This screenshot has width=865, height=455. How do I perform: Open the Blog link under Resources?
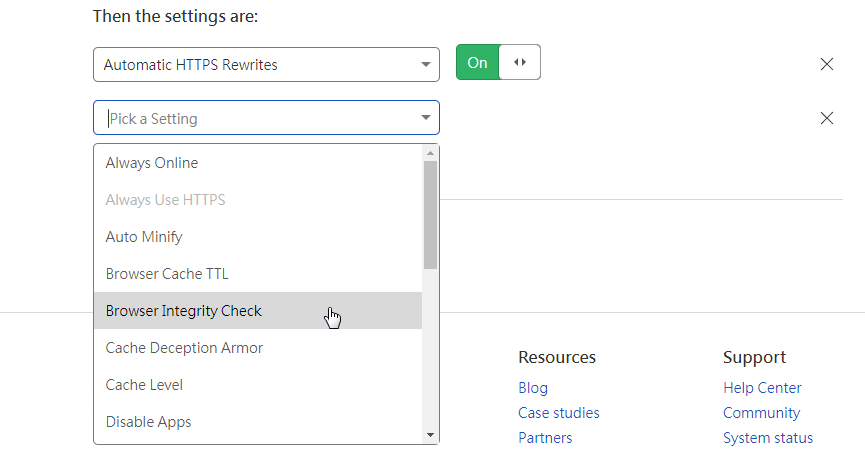(533, 388)
